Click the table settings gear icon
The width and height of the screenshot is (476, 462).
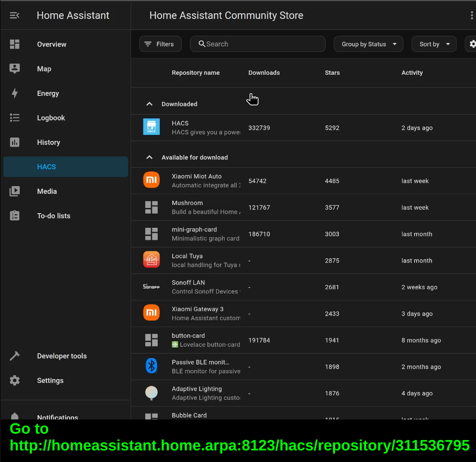(473, 44)
